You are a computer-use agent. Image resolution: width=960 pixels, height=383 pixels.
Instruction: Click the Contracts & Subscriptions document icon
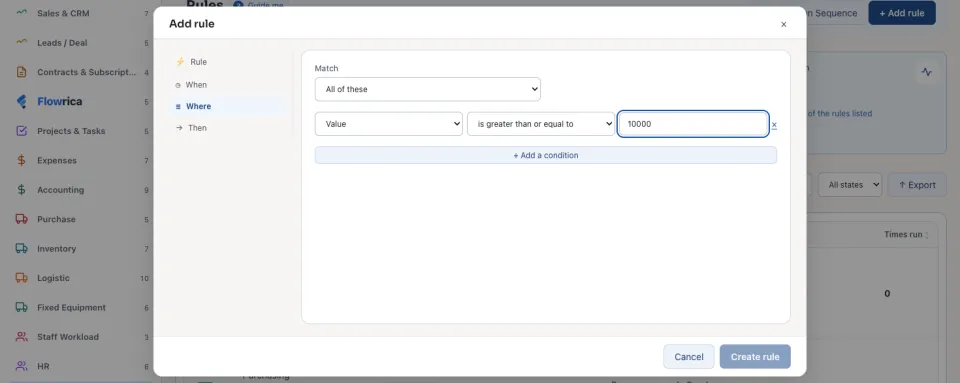tap(21, 72)
